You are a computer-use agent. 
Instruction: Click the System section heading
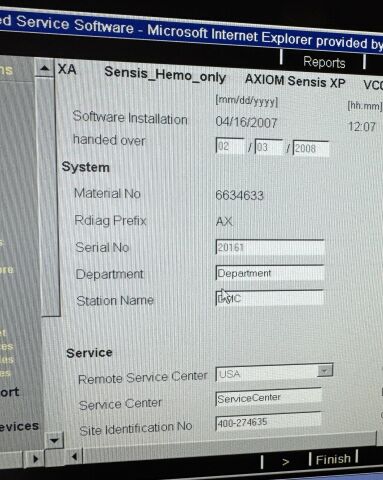86,167
